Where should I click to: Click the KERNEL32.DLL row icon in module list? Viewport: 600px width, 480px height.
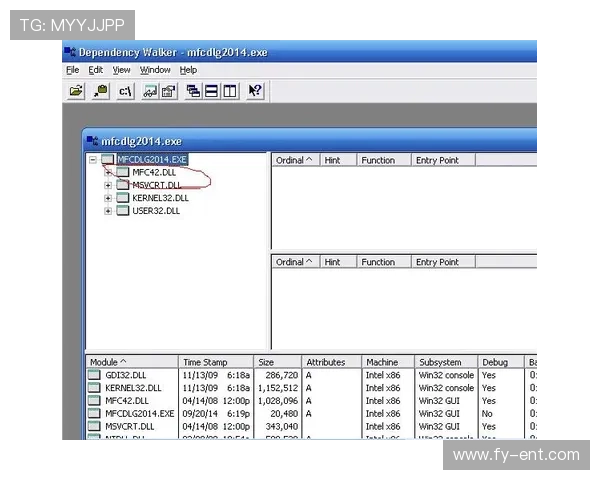(x=94, y=388)
